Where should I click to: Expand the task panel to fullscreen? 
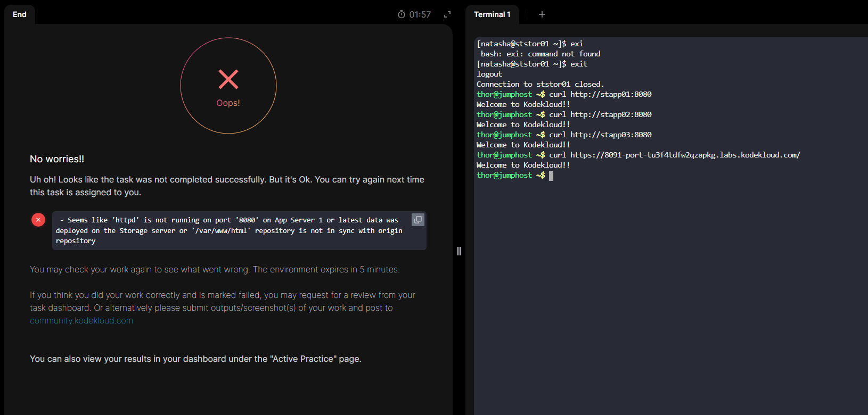447,14
